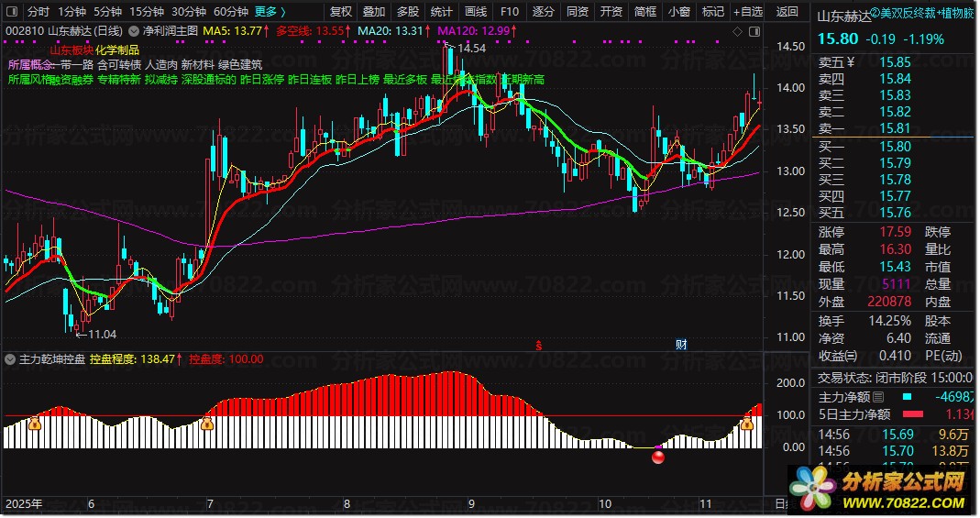Select the 30分钟 period tab
The image size is (980, 518).
[x=189, y=11]
